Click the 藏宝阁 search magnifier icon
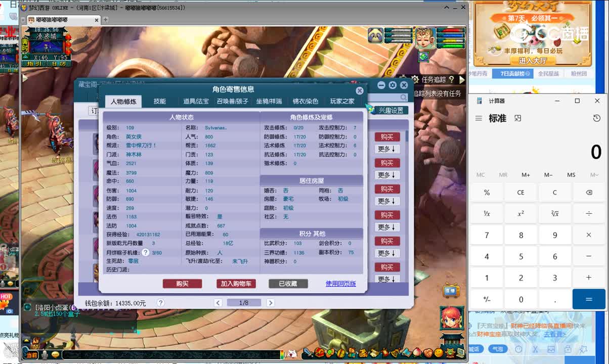Image resolution: width=609 pixels, height=364 pixels. tap(404, 98)
